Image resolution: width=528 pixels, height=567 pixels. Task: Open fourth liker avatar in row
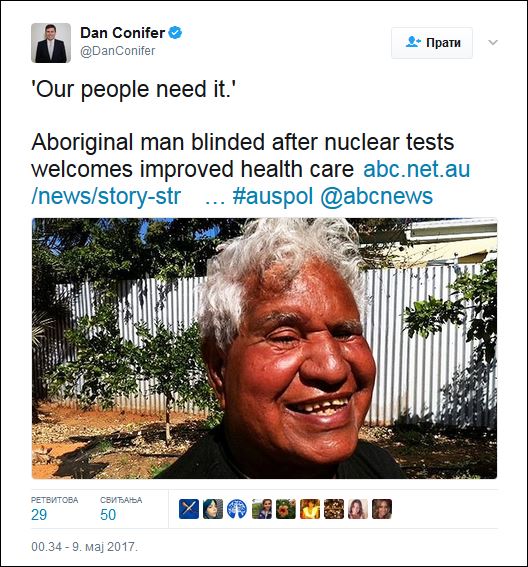pos(261,509)
